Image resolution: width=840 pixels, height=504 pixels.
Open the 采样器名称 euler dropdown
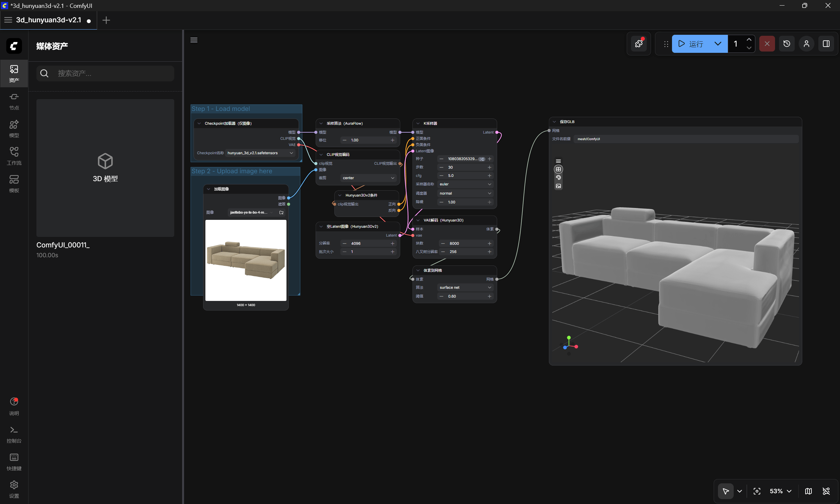coord(465,184)
